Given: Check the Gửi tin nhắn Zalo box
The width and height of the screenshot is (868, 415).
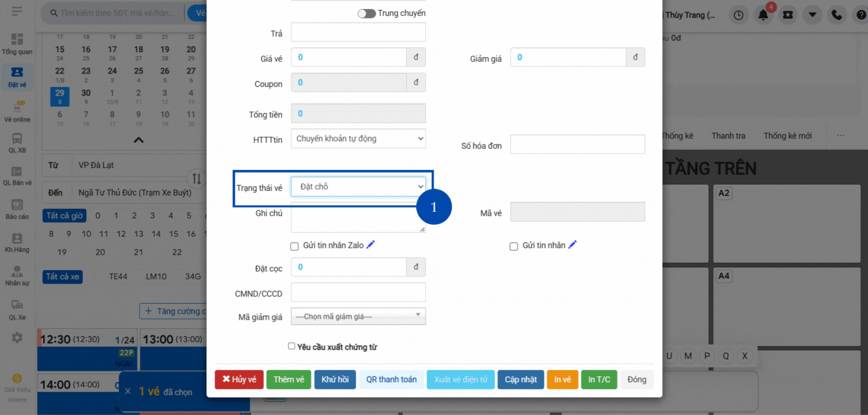Looking at the screenshot, I should pos(295,246).
